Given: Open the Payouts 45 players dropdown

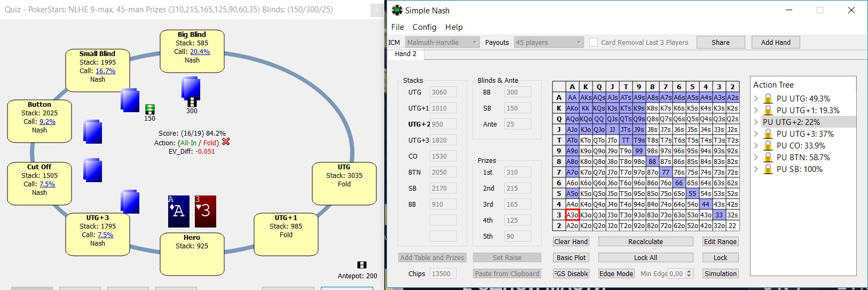Looking at the screenshot, I should [x=548, y=42].
